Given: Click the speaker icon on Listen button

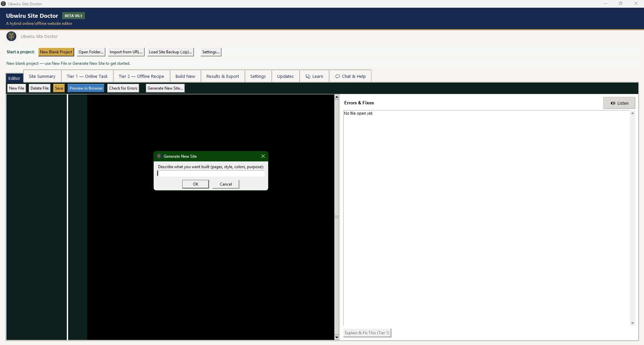Looking at the screenshot, I should coord(613,103).
